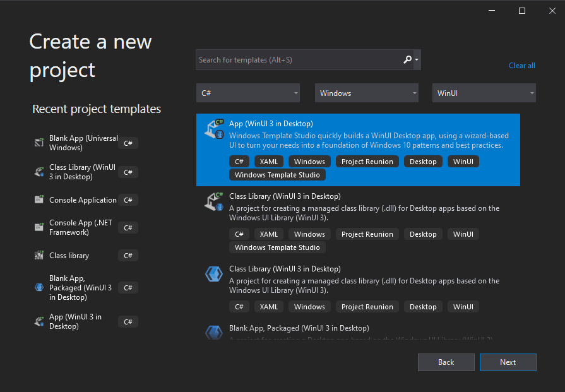The image size is (565, 392).
Task: Open the Windows platform filter dropdown
Action: tap(366, 93)
